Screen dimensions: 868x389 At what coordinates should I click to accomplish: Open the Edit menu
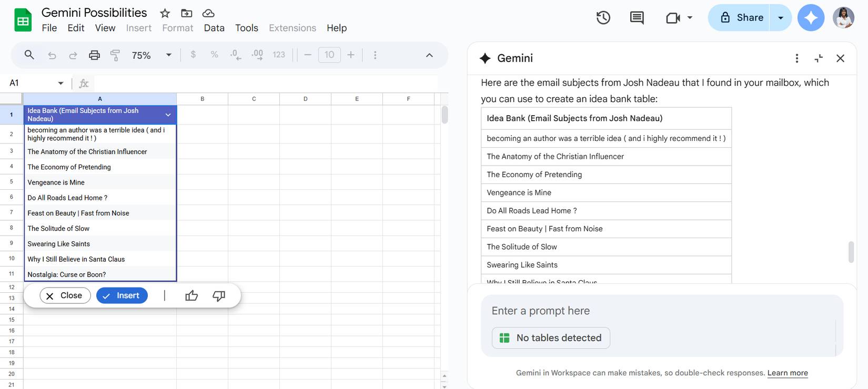(x=76, y=28)
